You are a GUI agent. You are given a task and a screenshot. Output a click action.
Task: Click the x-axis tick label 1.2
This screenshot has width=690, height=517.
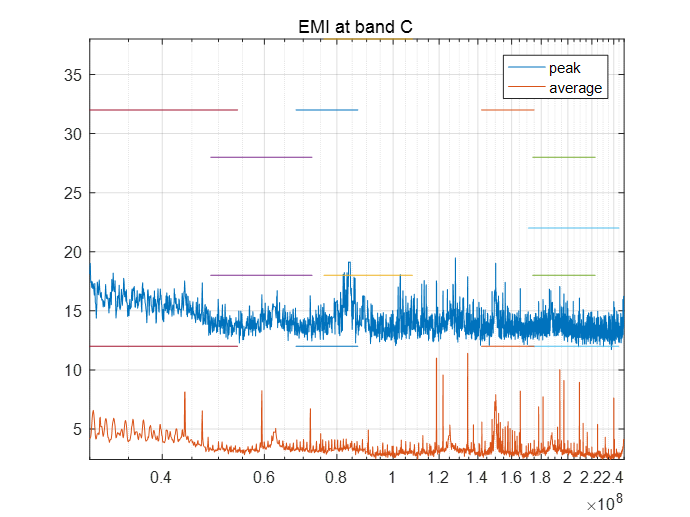coord(438,477)
